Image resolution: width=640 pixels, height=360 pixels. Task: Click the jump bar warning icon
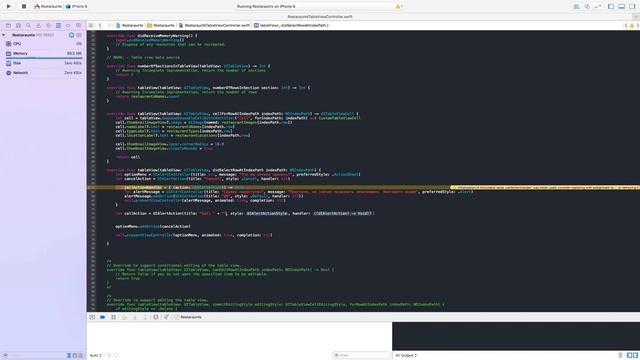point(632,25)
